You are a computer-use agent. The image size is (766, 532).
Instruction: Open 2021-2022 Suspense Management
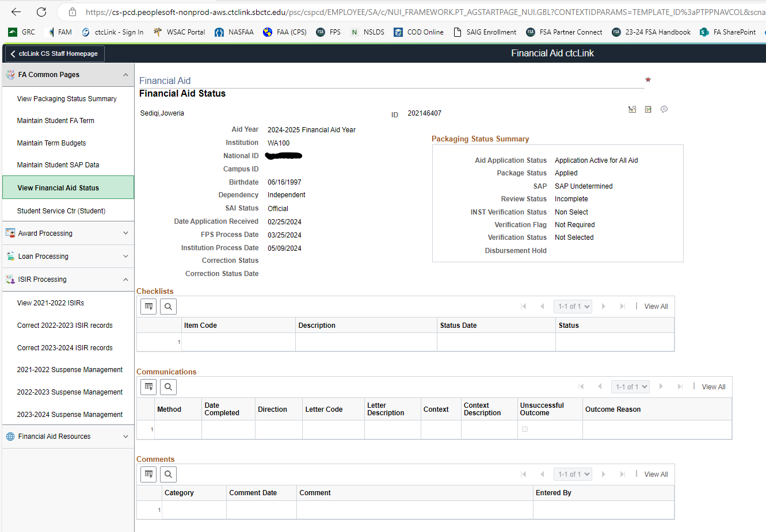(x=70, y=370)
